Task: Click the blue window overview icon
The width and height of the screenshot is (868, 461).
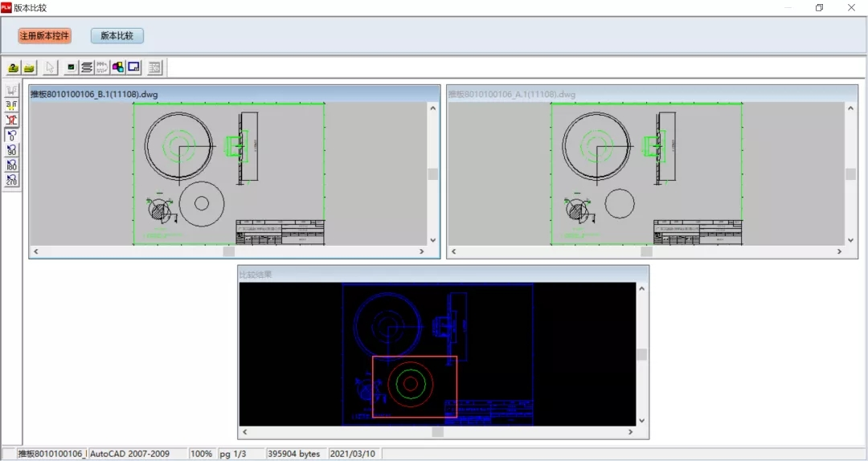Action: coord(133,67)
